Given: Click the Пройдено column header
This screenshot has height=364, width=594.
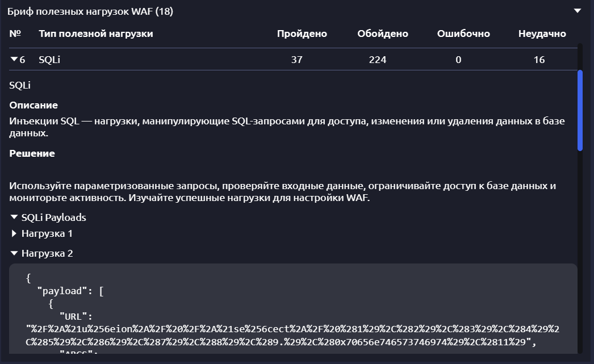Looking at the screenshot, I should click(302, 34).
